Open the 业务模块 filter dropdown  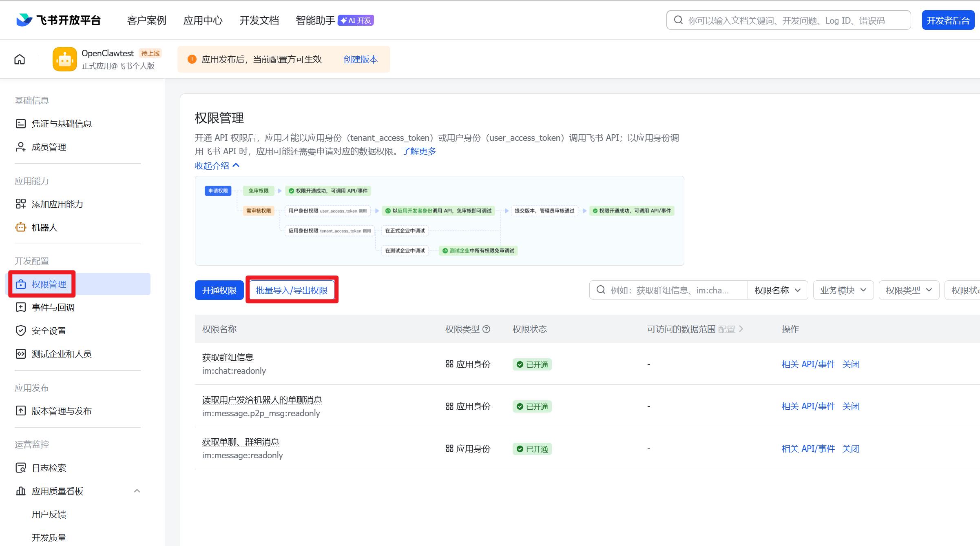(x=843, y=290)
